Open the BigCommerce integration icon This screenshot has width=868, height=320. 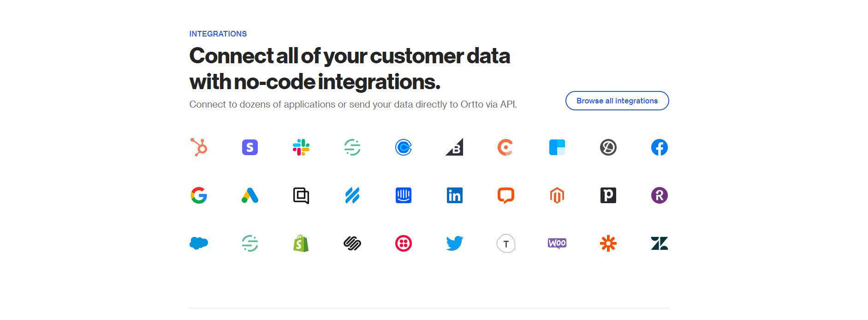[455, 147]
